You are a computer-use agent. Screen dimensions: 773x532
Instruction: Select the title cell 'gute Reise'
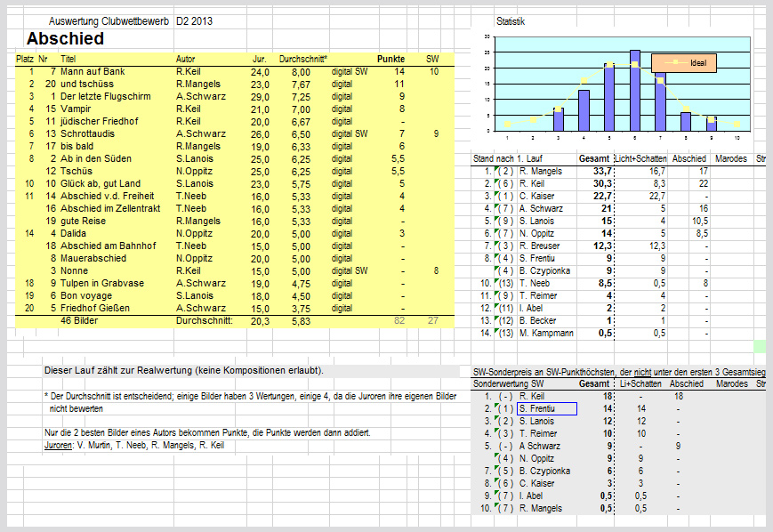pos(83,221)
